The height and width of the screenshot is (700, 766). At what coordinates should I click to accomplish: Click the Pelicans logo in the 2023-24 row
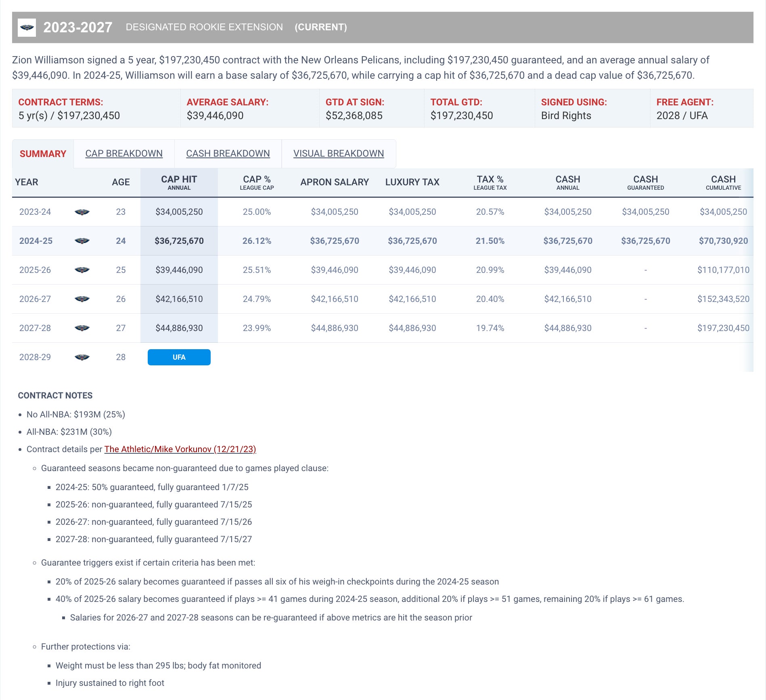coord(82,212)
